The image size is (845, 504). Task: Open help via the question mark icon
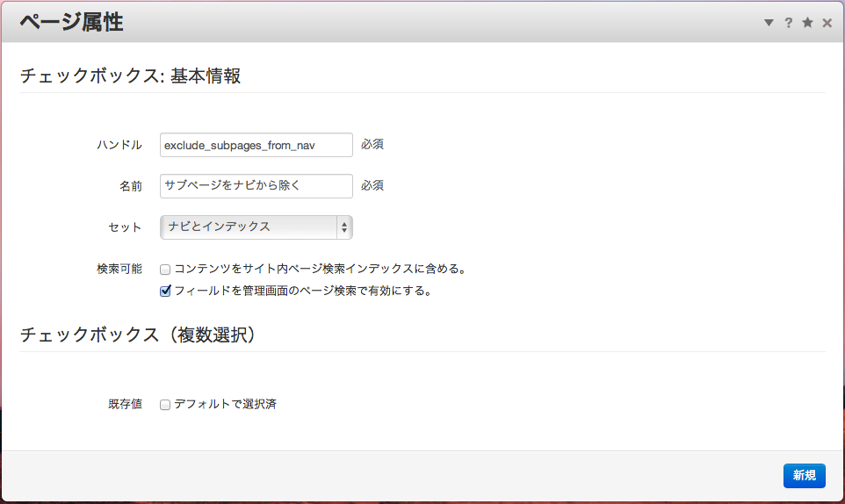pyautogui.click(x=789, y=23)
